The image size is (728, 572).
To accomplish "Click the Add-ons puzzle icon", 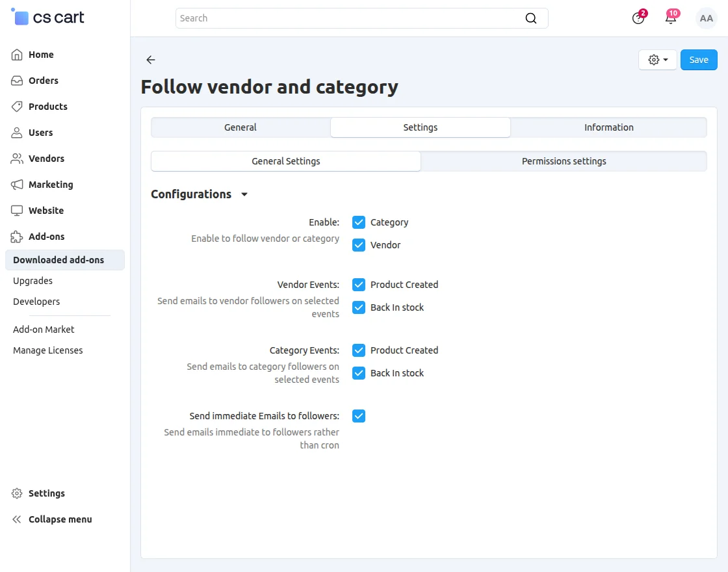I will [x=17, y=237].
